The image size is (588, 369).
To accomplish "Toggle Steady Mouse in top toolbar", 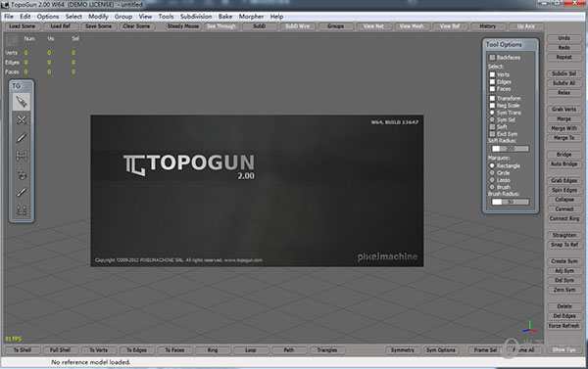I will [183, 26].
